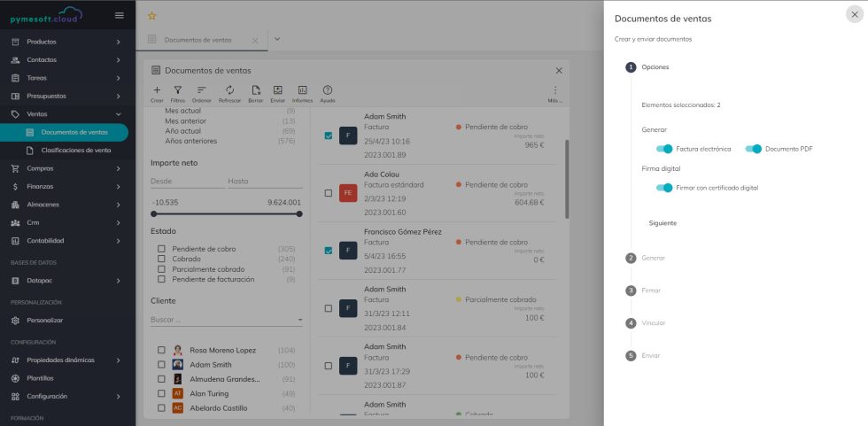Collapse the Ventas menu chevron
The width and height of the screenshot is (868, 426).
(119, 114)
